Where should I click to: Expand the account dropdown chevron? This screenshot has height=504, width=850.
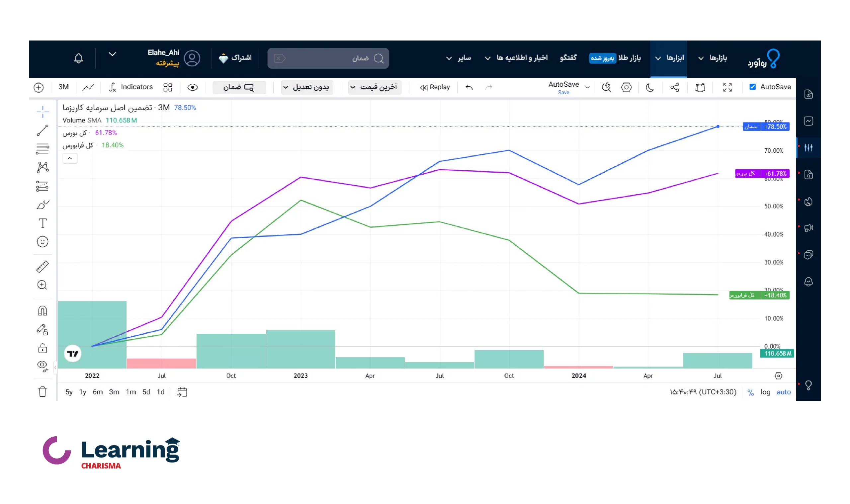click(x=113, y=54)
